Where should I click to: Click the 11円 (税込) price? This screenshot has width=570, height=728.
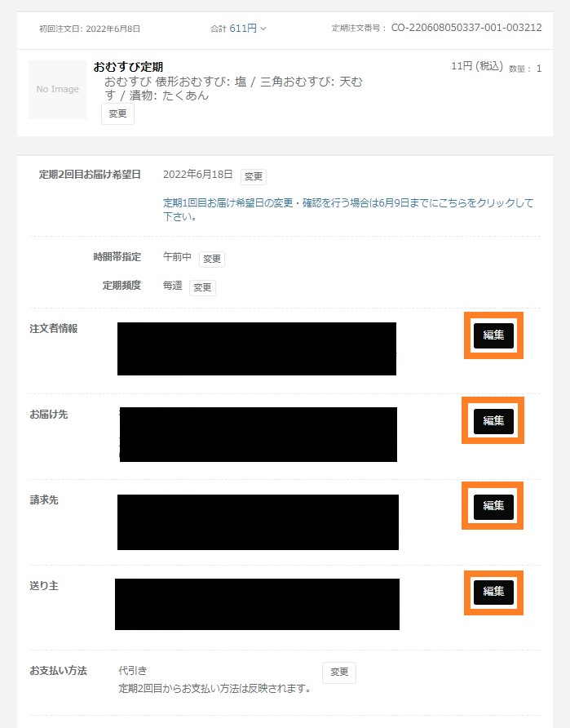click(x=477, y=66)
